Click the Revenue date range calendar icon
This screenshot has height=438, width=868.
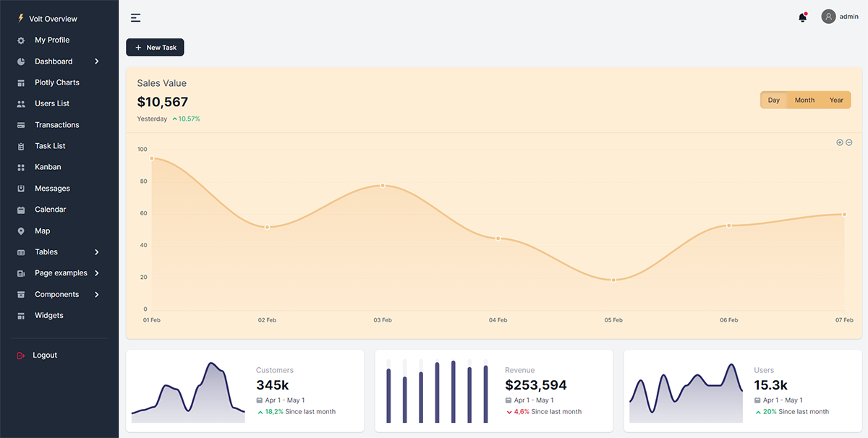coord(509,400)
